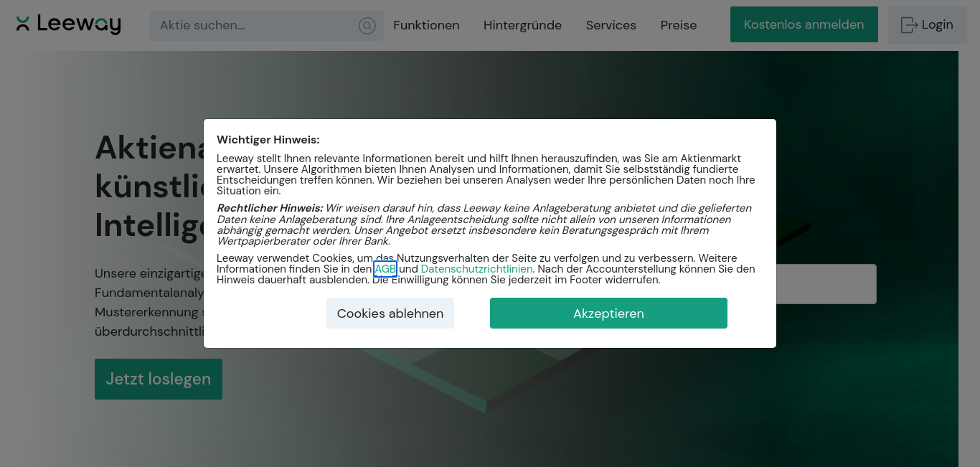Click the 'Wichtiger Hinweis:' heading

[268, 140]
